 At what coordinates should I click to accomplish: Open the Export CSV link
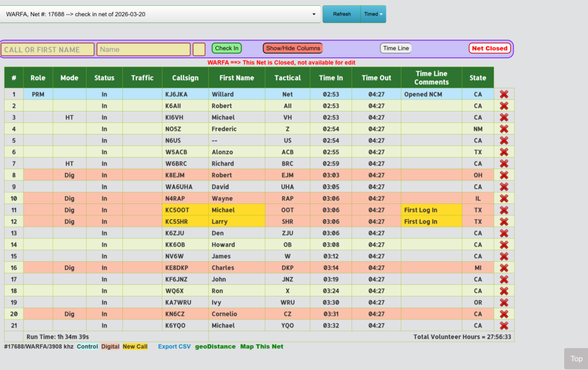(174, 346)
